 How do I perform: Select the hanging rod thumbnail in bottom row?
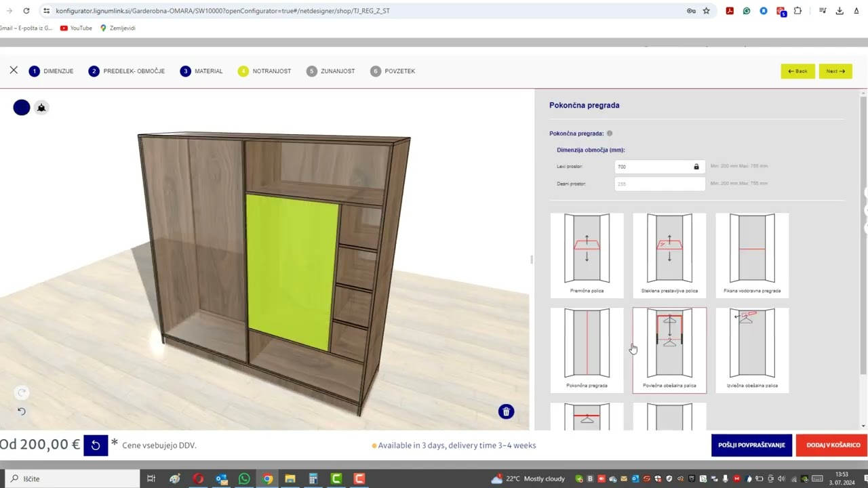coord(587,417)
